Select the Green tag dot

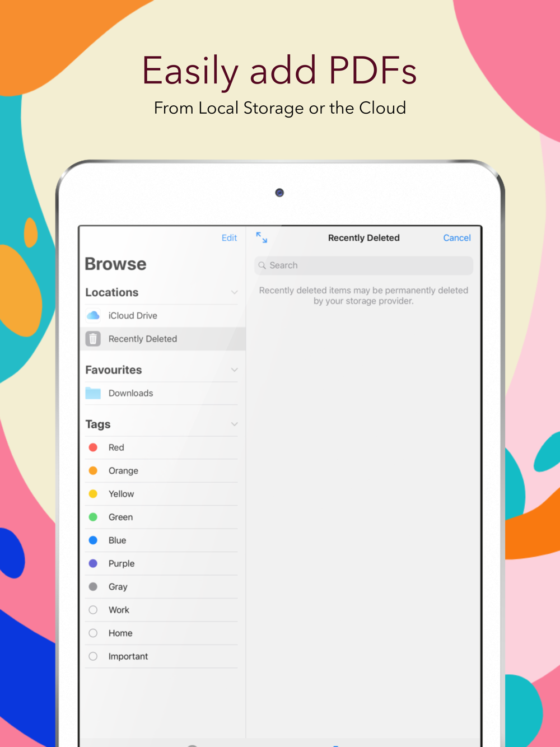click(93, 517)
